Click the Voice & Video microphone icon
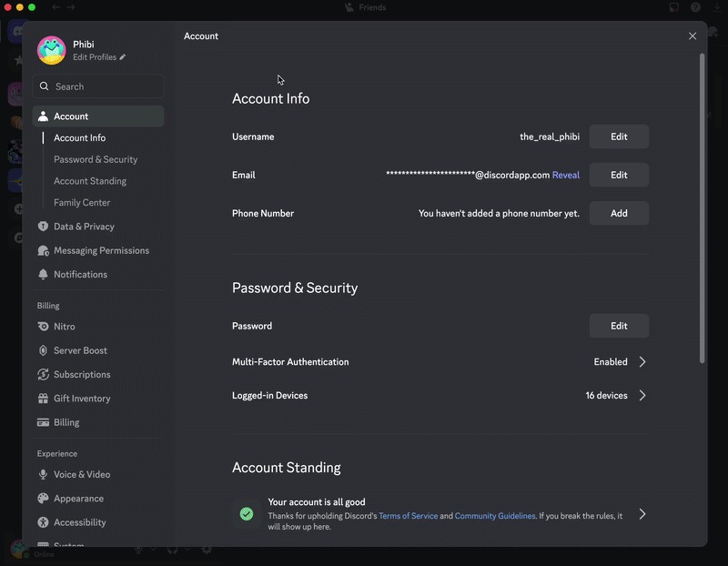This screenshot has height=566, width=728. 43,474
